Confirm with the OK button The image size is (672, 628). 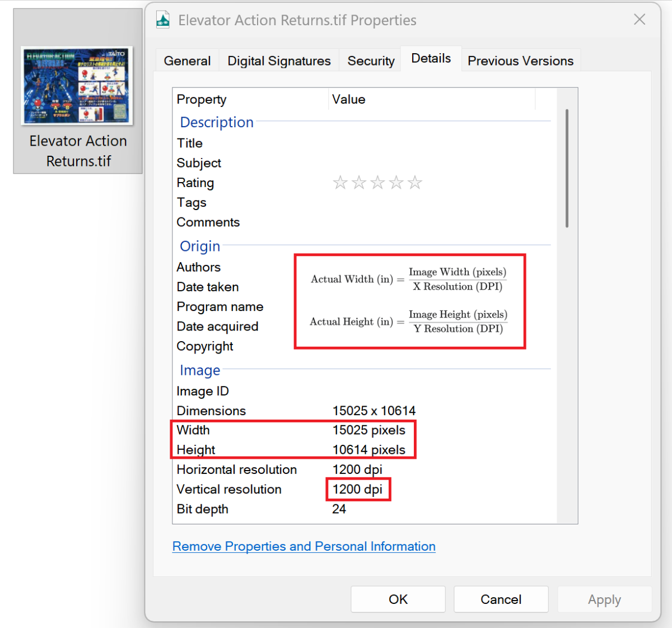pyautogui.click(x=398, y=599)
